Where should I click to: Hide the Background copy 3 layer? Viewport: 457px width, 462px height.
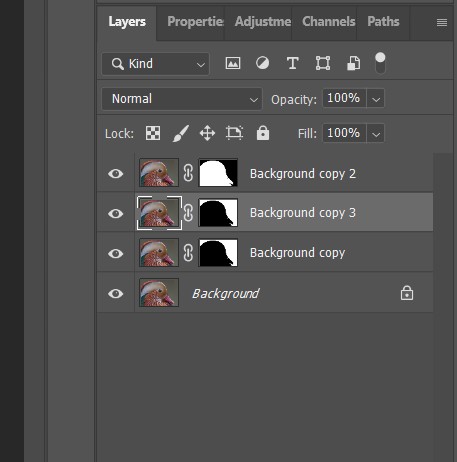pos(116,213)
